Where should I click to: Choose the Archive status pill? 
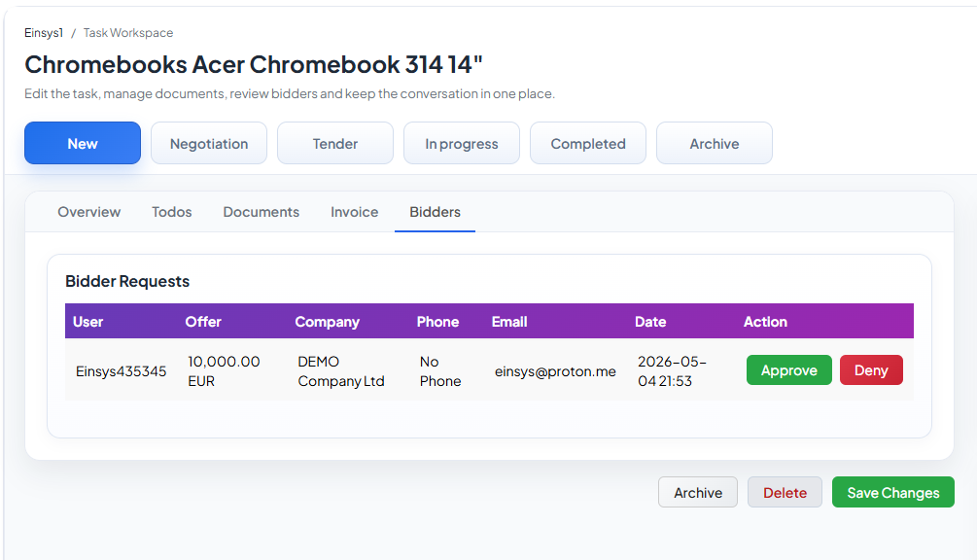click(x=715, y=143)
